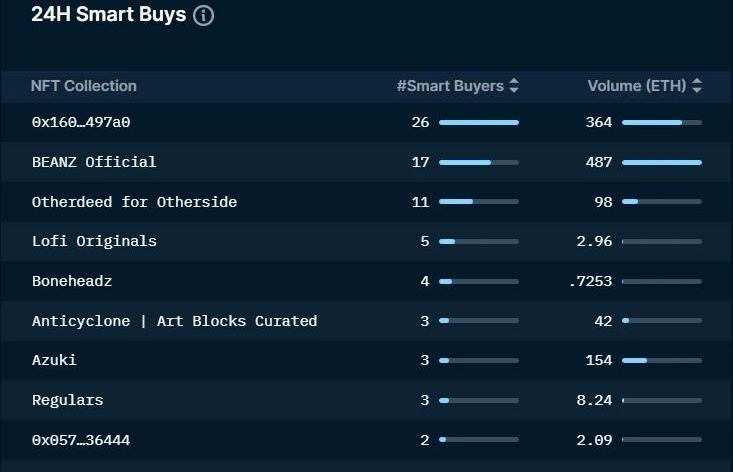Select Otherdeed for Otherside row

366,202
